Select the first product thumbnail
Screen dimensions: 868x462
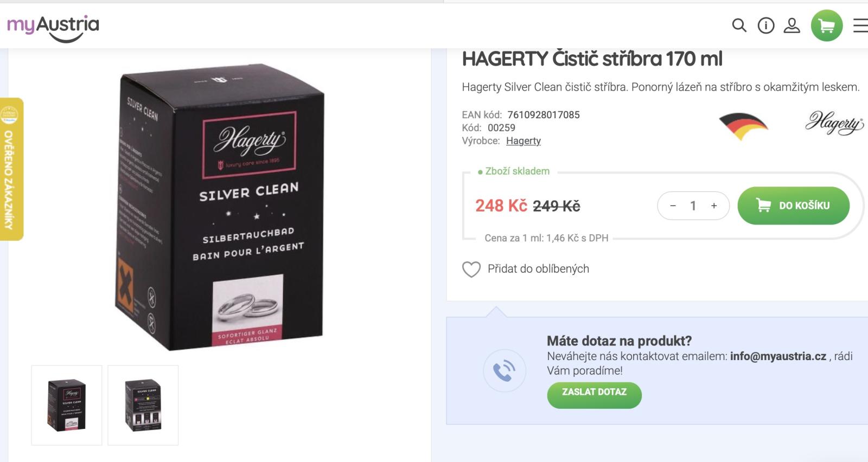(x=67, y=405)
